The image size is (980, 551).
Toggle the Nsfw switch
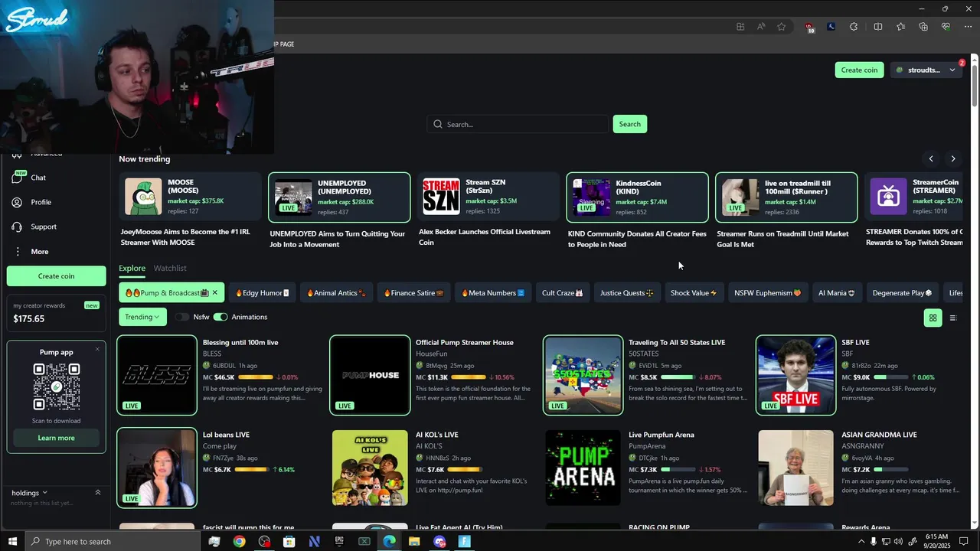pos(182,317)
